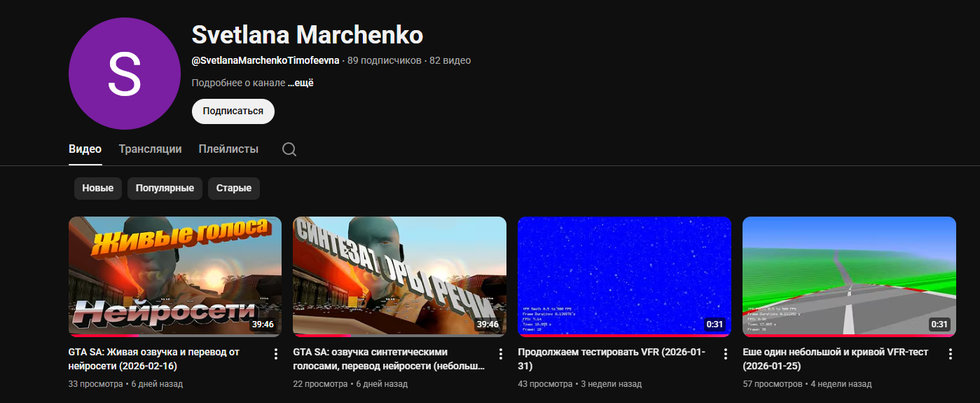
Task: Open options menu for the Продолжаем тестировать VFR video
Action: tap(726, 354)
